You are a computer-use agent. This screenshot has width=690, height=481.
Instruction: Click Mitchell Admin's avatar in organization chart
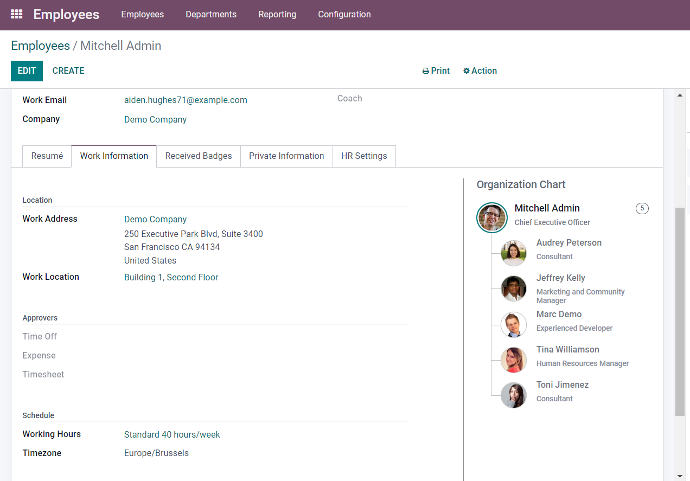(492, 217)
